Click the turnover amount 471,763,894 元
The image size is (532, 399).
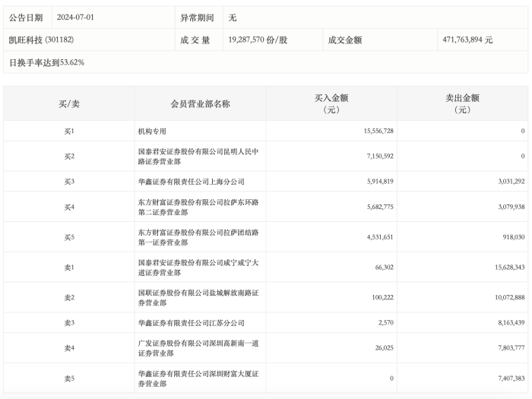tap(467, 40)
